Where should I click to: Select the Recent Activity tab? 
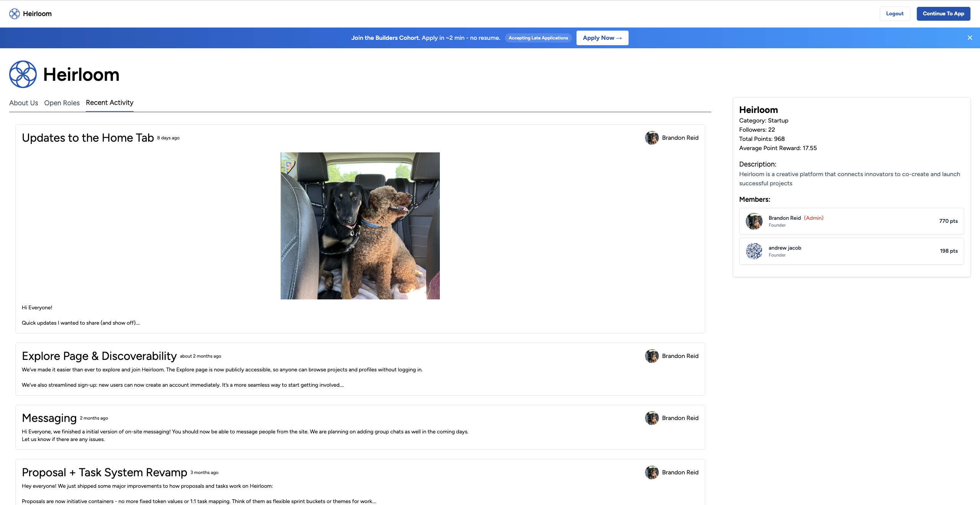109,103
